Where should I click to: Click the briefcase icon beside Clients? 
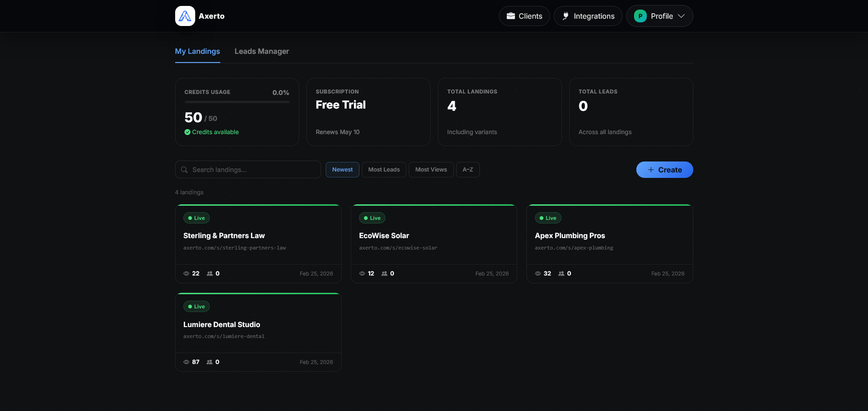pos(511,16)
